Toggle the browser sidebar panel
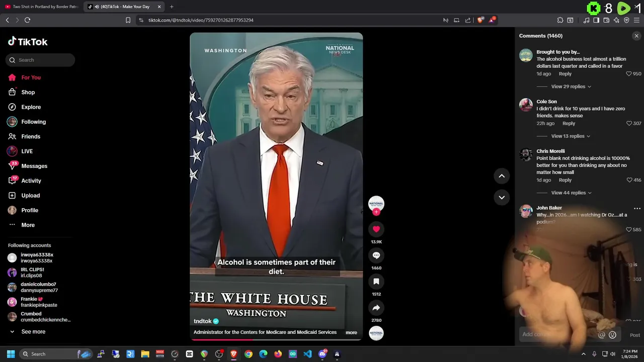The width and height of the screenshot is (644, 362). point(596,20)
